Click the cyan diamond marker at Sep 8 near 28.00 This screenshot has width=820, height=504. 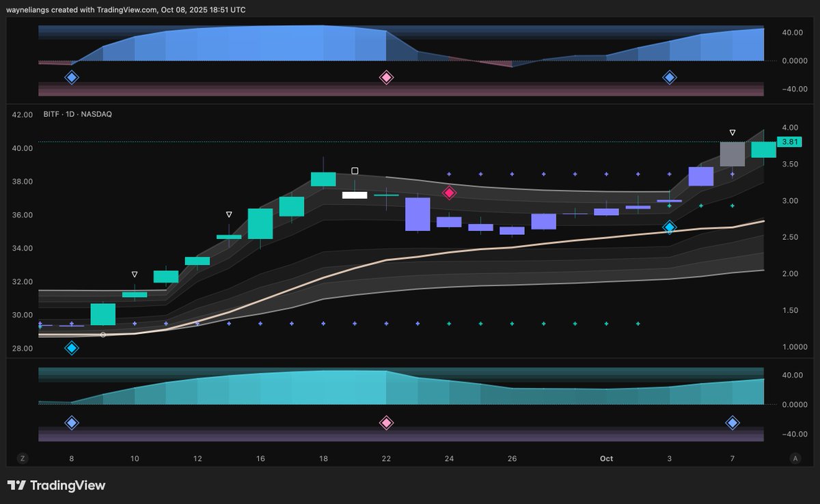[x=72, y=348]
